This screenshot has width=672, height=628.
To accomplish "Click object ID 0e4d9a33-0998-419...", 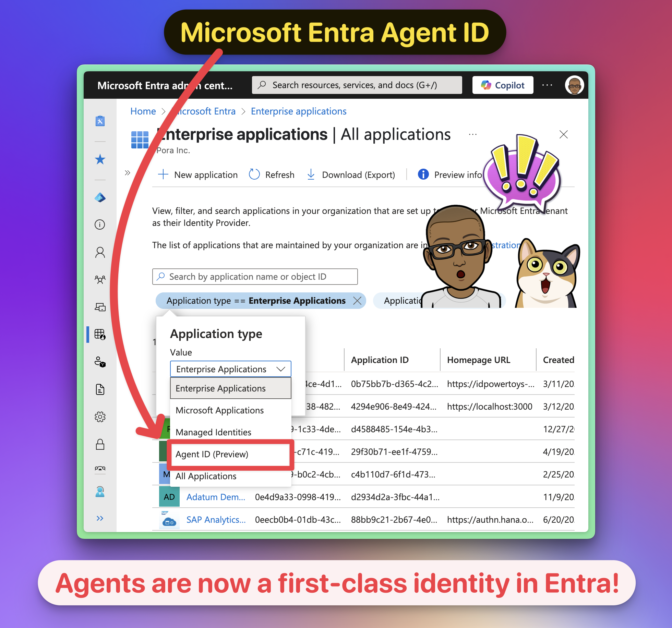I will 298,497.
